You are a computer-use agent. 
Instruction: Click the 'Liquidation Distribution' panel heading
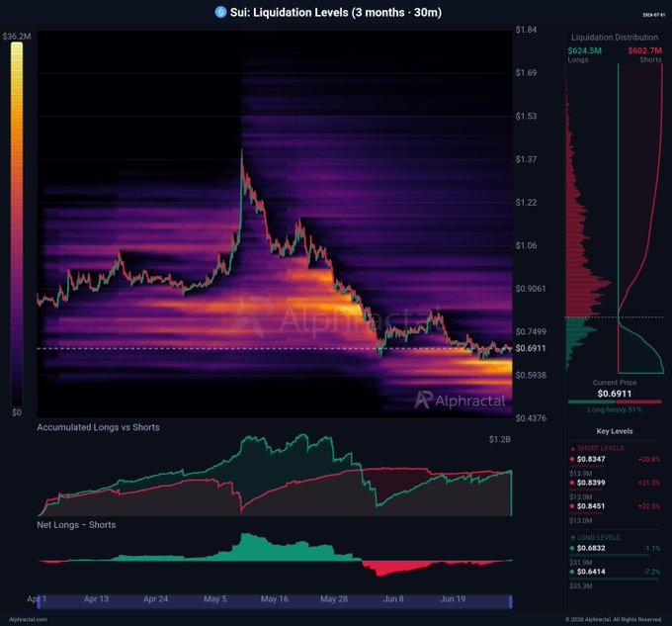(x=615, y=38)
